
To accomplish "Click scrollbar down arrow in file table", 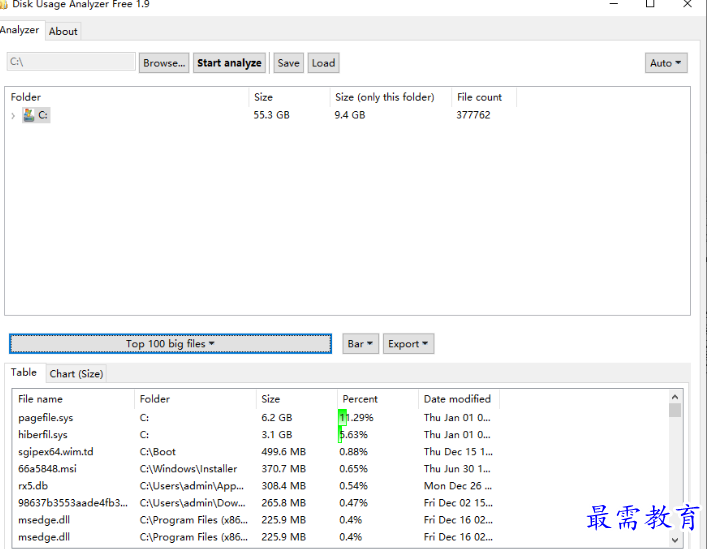I will point(675,540).
